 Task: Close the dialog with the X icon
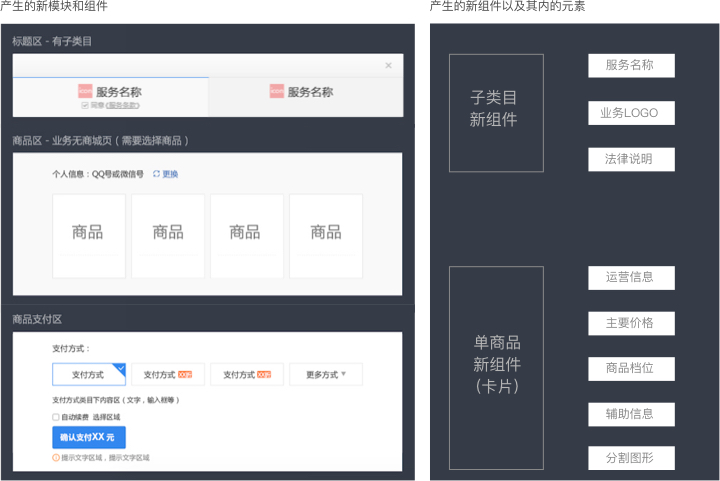pyautogui.click(x=388, y=66)
